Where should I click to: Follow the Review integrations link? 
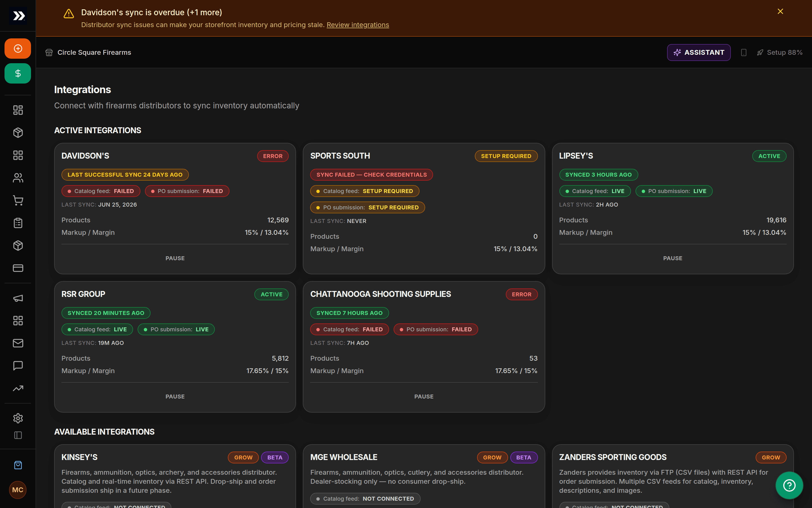[x=358, y=25]
